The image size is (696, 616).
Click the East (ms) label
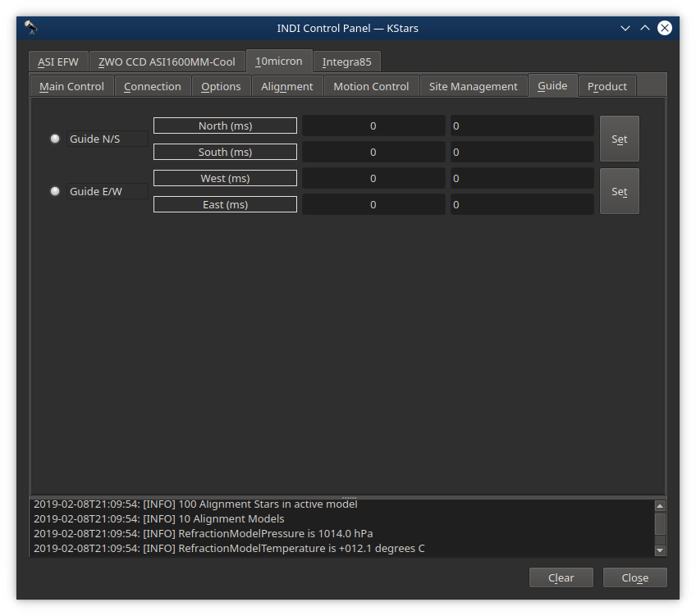pos(225,204)
